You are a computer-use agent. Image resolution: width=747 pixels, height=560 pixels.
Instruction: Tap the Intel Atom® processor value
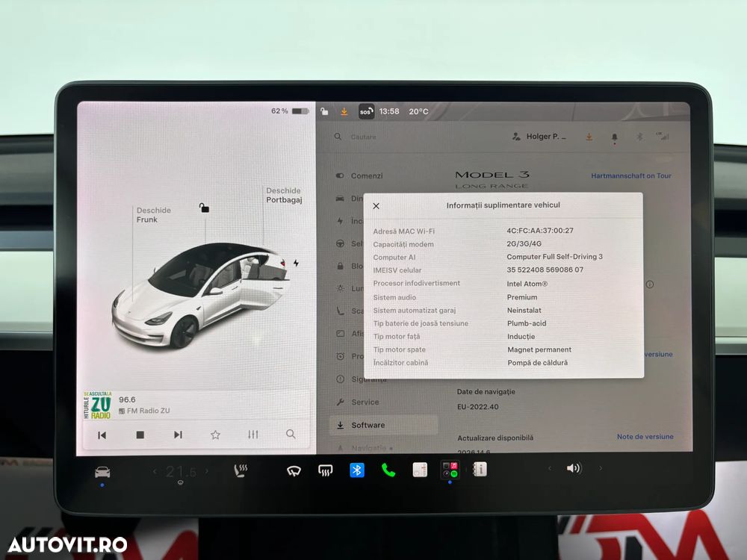[x=527, y=284]
